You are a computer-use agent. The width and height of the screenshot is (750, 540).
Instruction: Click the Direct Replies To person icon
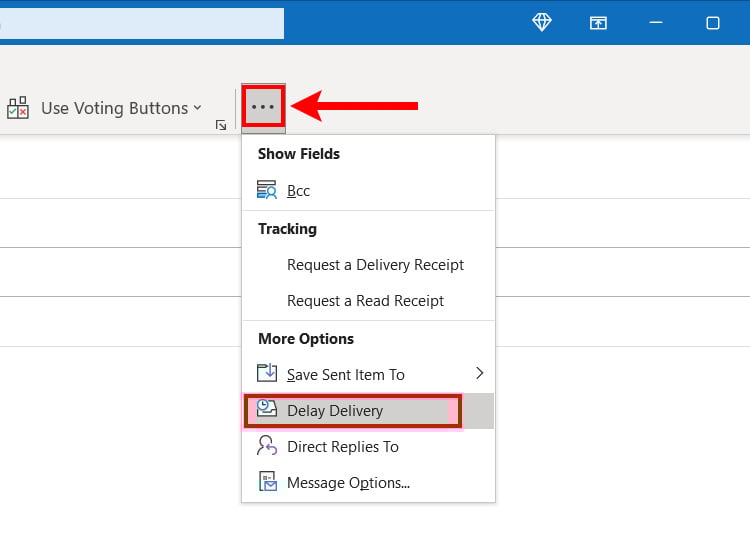[266, 445]
